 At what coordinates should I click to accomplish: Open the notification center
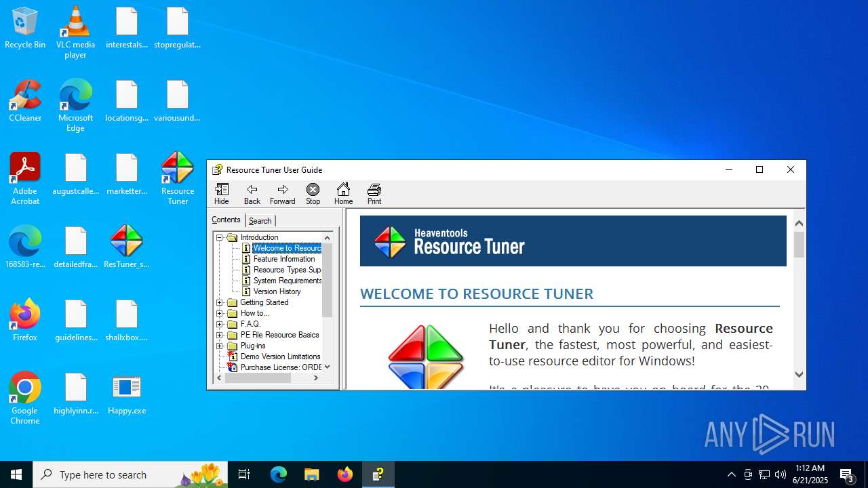pos(847,474)
